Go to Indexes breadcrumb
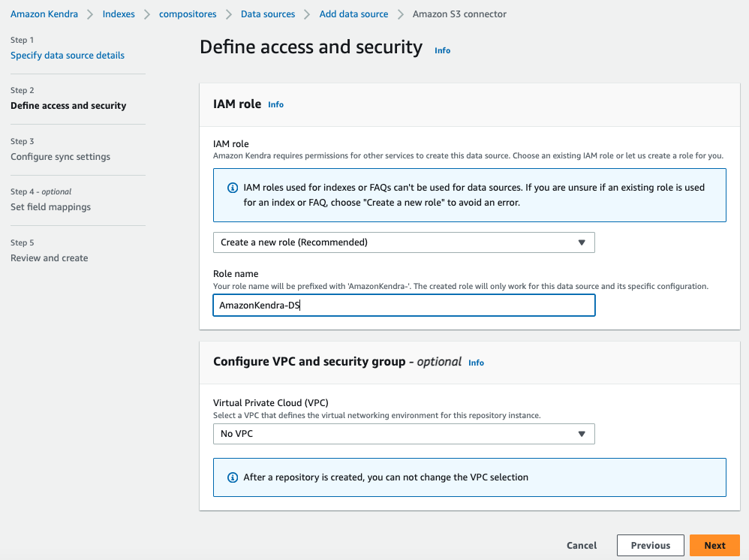749x560 pixels. click(x=119, y=14)
